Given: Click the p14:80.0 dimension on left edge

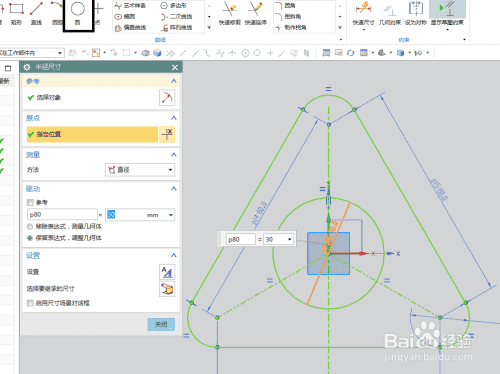Looking at the screenshot, I should [259, 214].
